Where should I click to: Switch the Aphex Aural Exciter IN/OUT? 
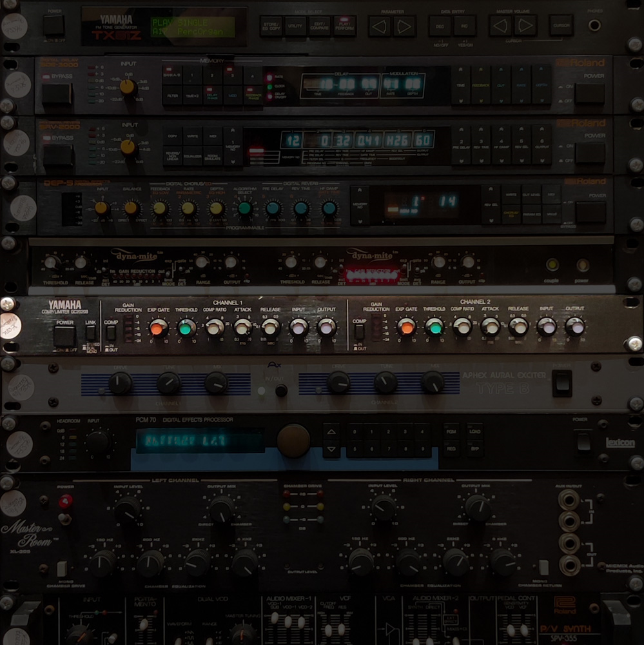(x=281, y=391)
